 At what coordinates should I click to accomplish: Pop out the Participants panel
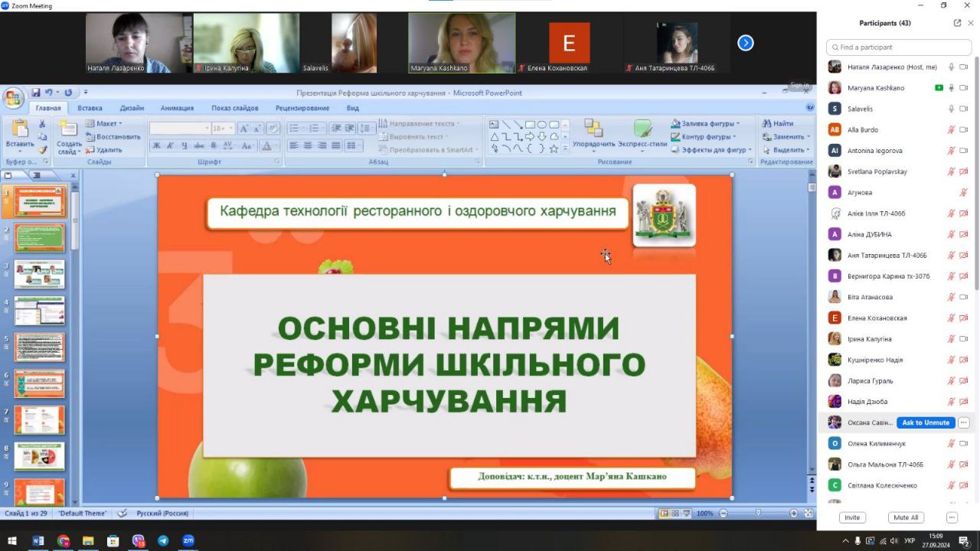click(x=957, y=23)
